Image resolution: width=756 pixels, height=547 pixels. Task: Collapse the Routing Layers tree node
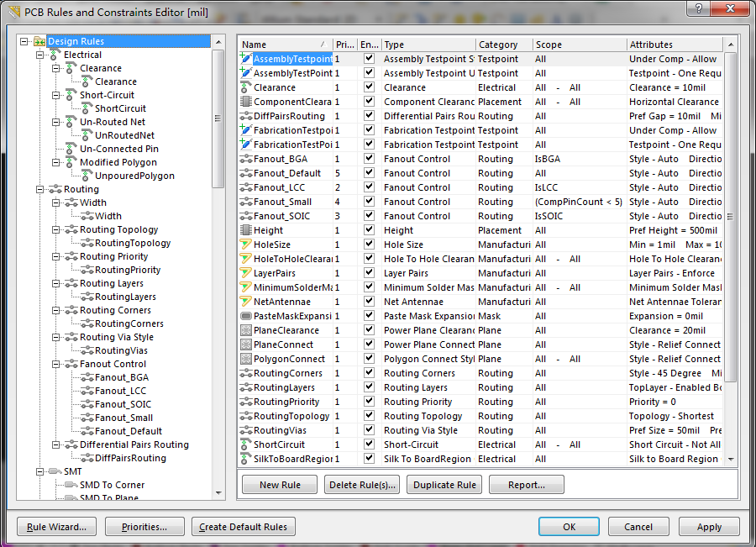tap(55, 284)
